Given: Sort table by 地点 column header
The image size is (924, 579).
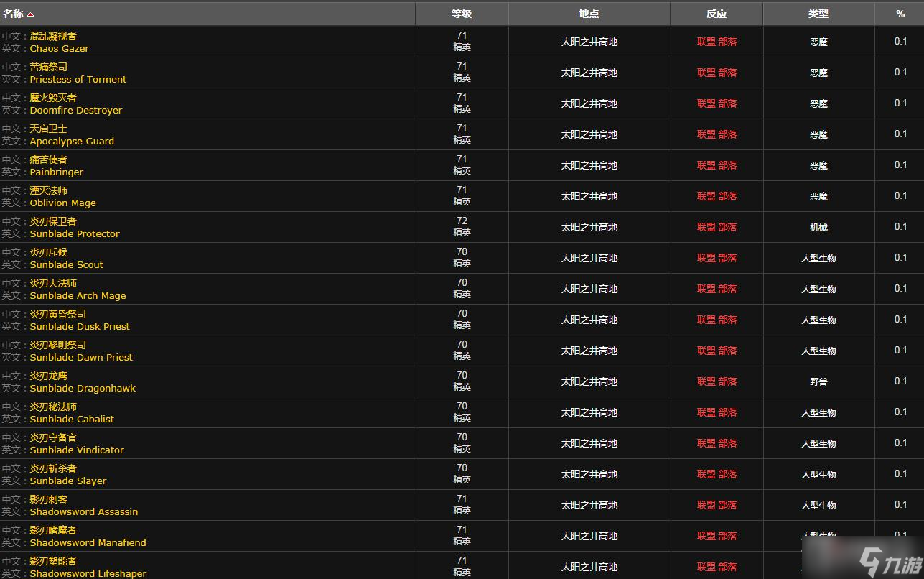Looking at the screenshot, I should pos(589,14).
